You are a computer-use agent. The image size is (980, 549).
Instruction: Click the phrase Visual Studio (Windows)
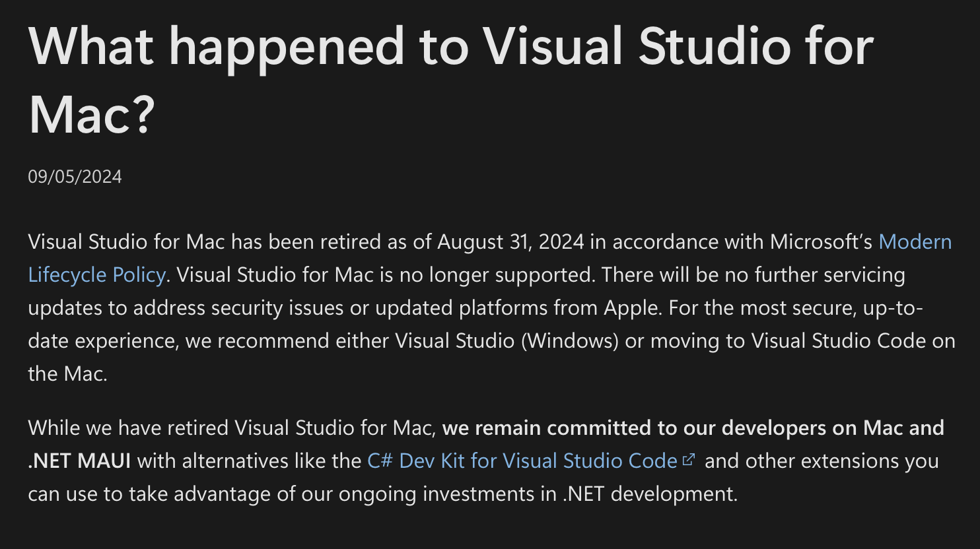point(507,341)
